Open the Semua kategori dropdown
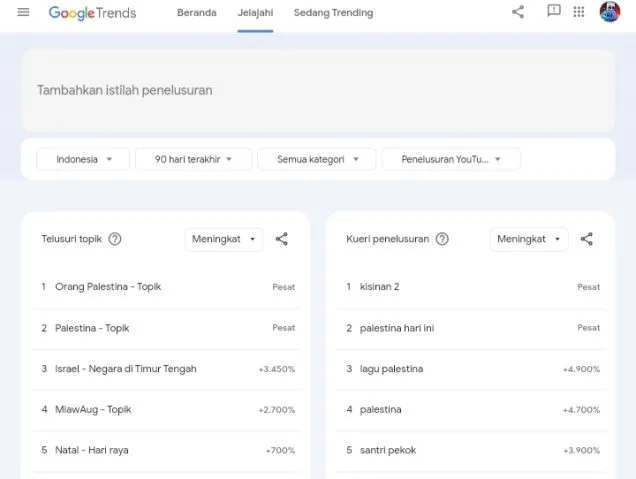Viewport: 636px width, 479px height. (317, 159)
